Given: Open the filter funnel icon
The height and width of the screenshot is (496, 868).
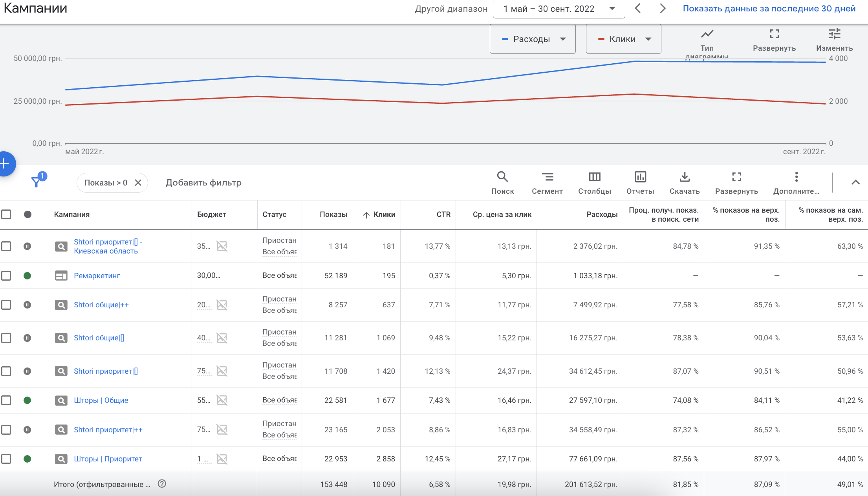Looking at the screenshot, I should click(37, 182).
